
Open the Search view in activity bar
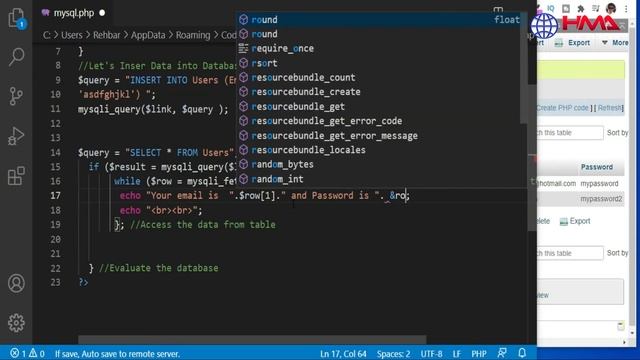[x=16, y=56]
